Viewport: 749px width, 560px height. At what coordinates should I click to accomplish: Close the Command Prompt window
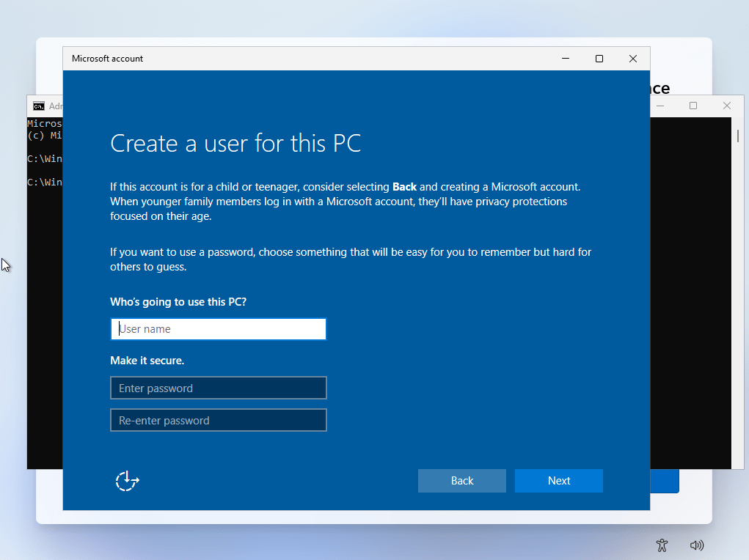pos(726,106)
